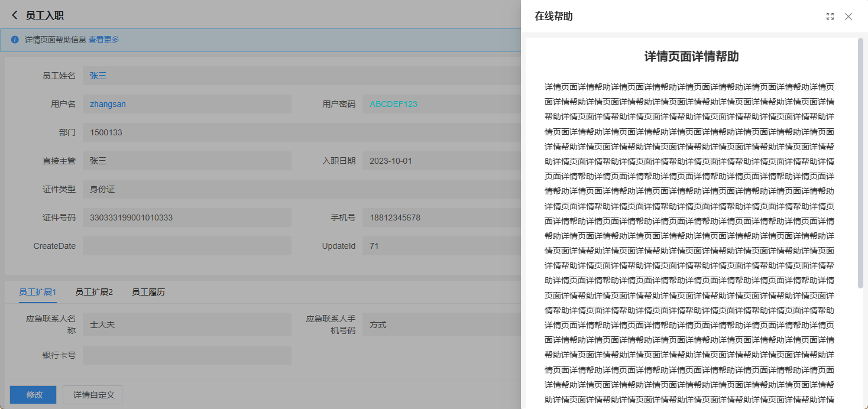
Task: Open the 查看更多 help link
Action: tap(104, 40)
